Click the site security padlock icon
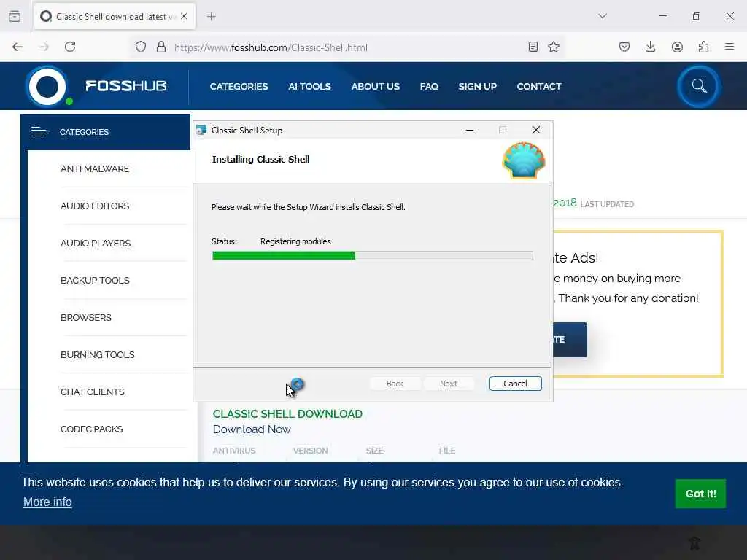Screen dimensions: 747x560 [161, 47]
